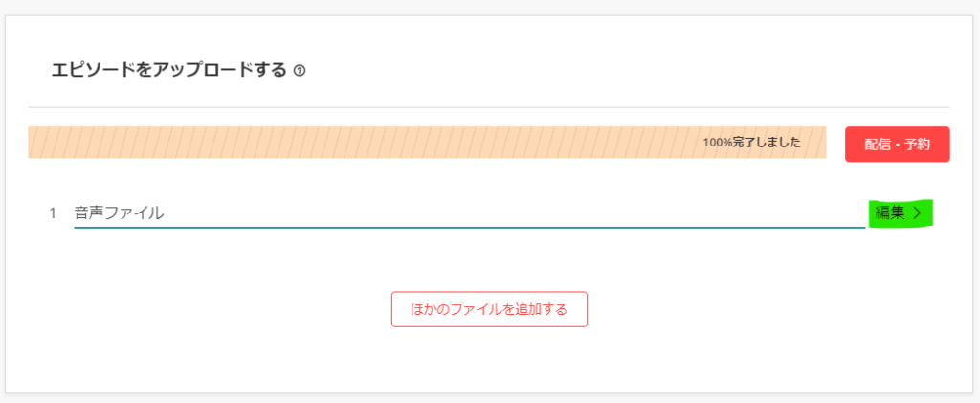The width and height of the screenshot is (980, 403).
Task: Click episode row number 1
Action: (x=53, y=213)
